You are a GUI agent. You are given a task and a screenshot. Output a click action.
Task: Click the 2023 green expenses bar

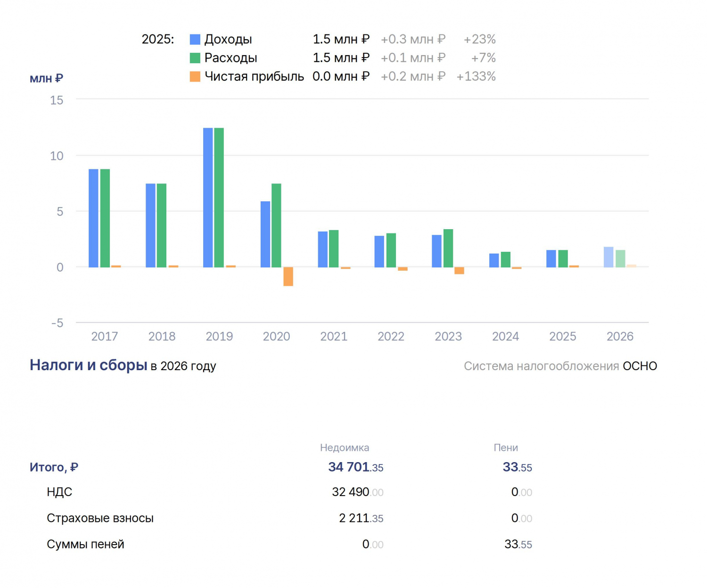click(x=448, y=248)
